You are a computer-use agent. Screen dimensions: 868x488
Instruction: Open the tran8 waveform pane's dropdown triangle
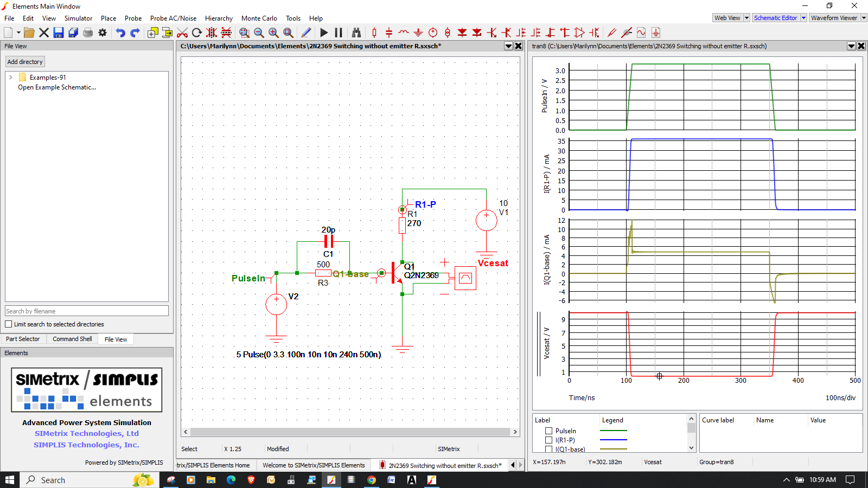coord(852,46)
